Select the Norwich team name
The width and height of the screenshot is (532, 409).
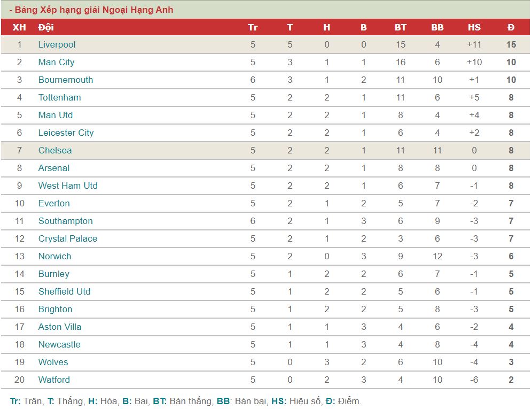(54, 257)
